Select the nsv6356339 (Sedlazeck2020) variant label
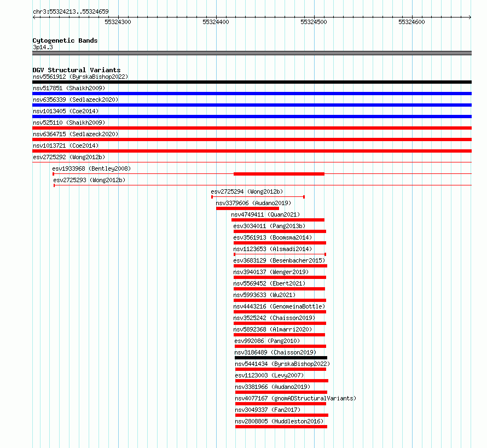 (x=76, y=100)
